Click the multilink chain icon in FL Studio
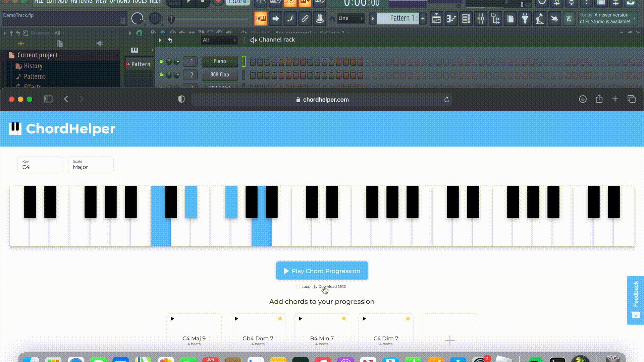 pyautogui.click(x=305, y=19)
